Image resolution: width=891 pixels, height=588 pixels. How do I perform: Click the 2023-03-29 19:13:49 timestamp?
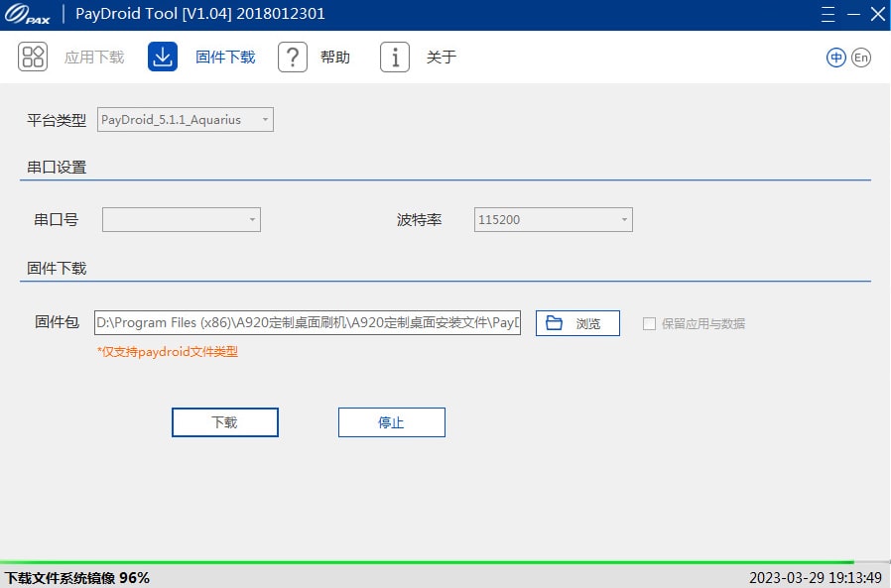(816, 578)
